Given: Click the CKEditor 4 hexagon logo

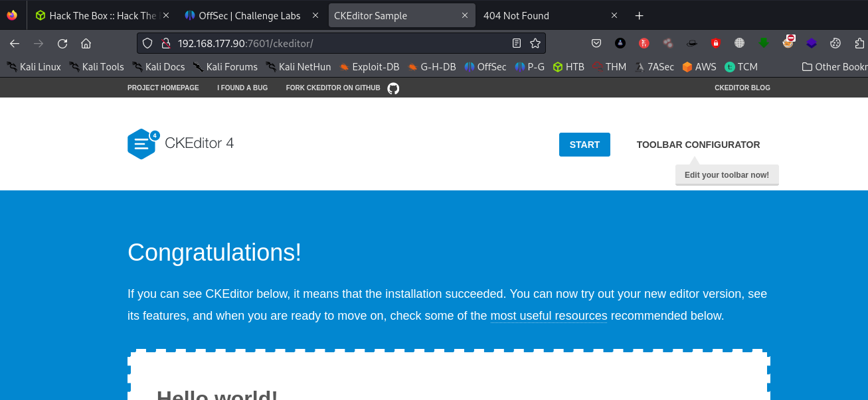Looking at the screenshot, I should (x=141, y=144).
